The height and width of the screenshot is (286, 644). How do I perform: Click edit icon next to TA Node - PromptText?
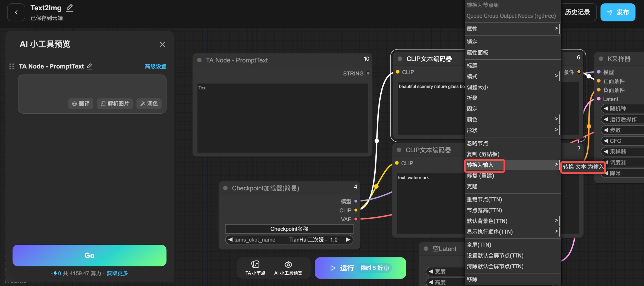click(x=90, y=66)
